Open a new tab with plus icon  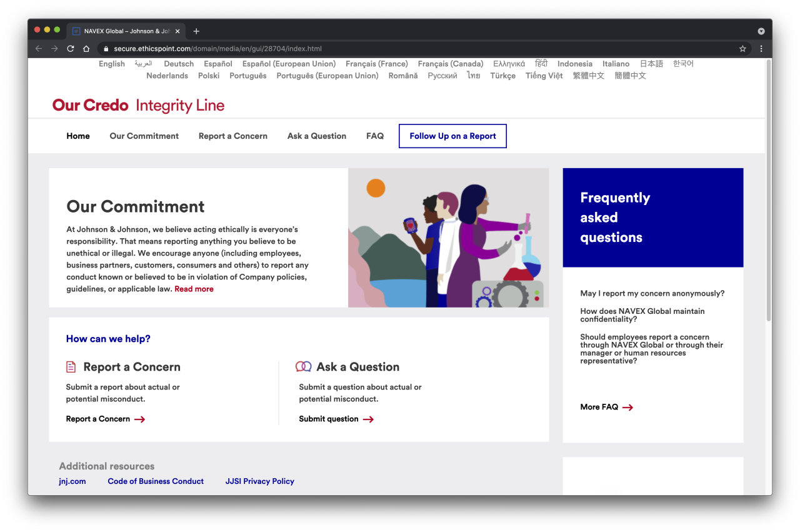pyautogui.click(x=196, y=31)
